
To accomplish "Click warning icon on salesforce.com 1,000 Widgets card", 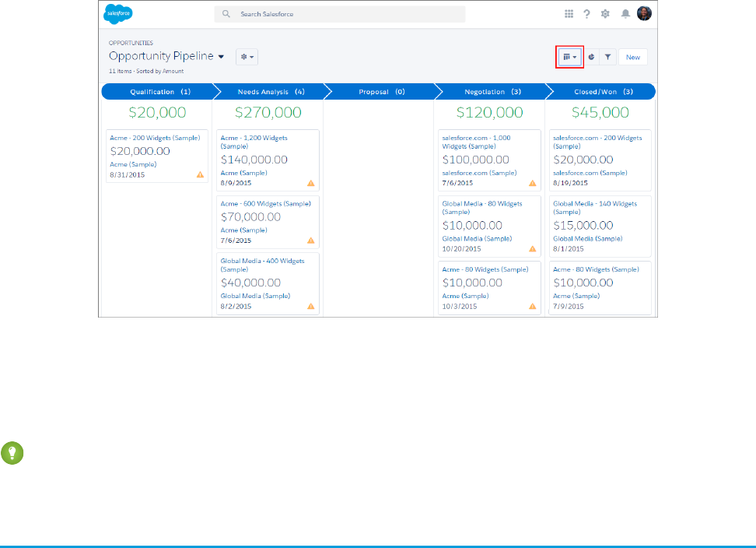I will [532, 183].
